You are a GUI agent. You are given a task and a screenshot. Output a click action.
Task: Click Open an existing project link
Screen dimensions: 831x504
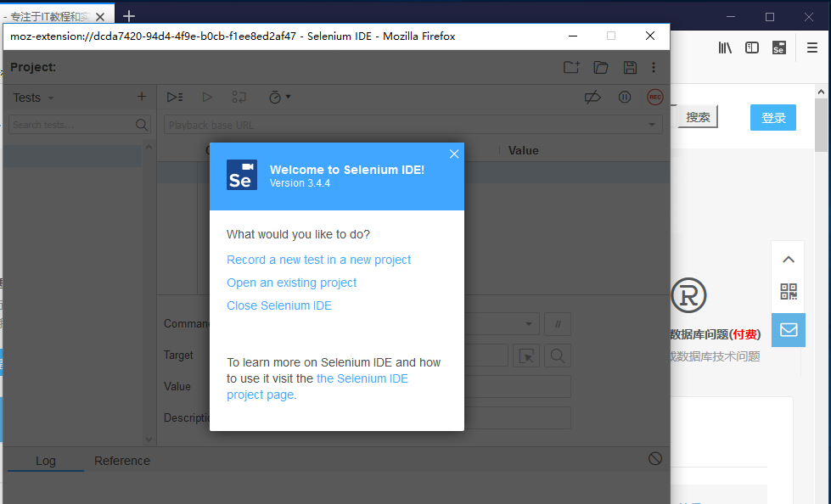(291, 283)
